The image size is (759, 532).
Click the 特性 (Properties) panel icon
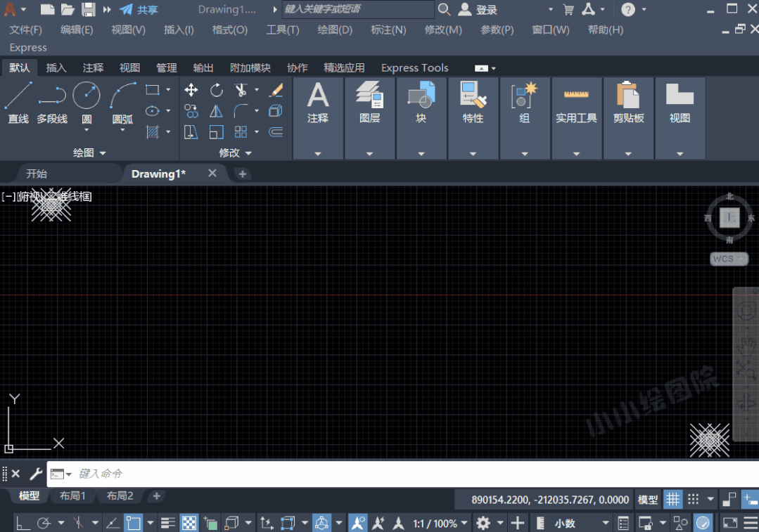tap(473, 103)
